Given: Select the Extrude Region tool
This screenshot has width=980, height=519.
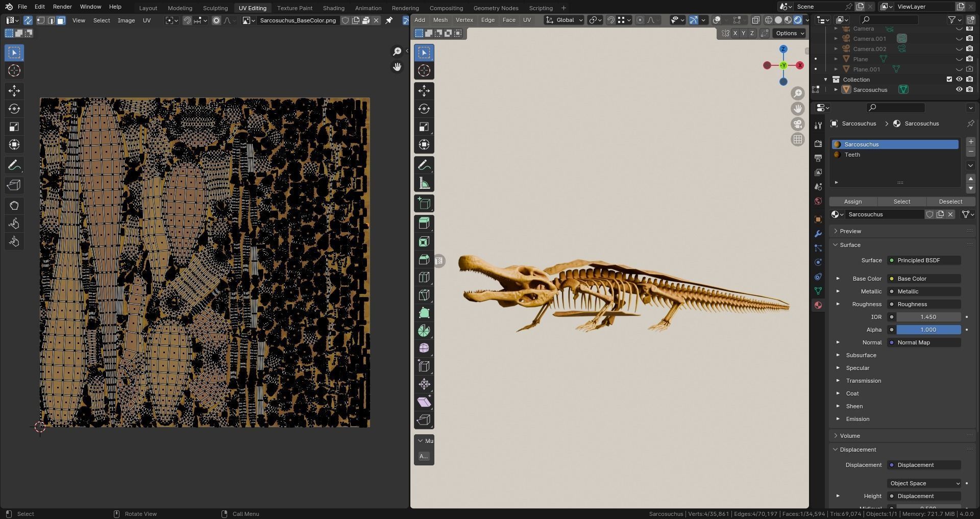Looking at the screenshot, I should pyautogui.click(x=424, y=224).
